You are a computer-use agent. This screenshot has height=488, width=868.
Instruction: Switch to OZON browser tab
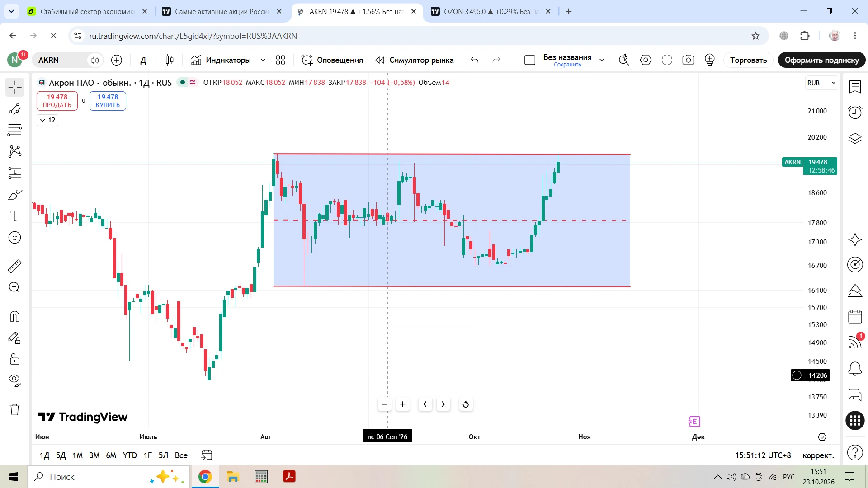click(x=491, y=12)
